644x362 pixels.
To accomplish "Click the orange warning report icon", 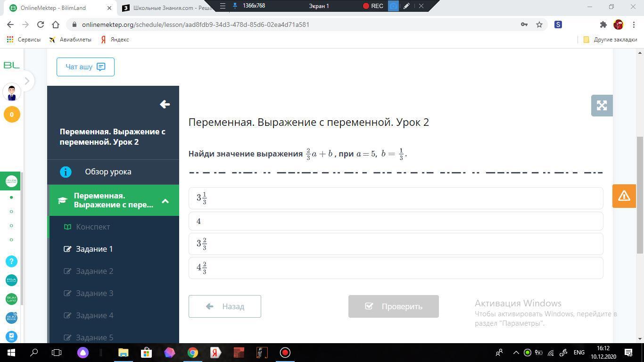I will (x=624, y=196).
